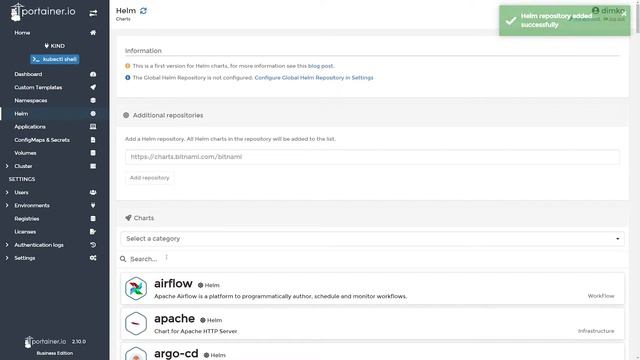Open Home in the sidebar
The height and width of the screenshot is (360, 640).
22,33
